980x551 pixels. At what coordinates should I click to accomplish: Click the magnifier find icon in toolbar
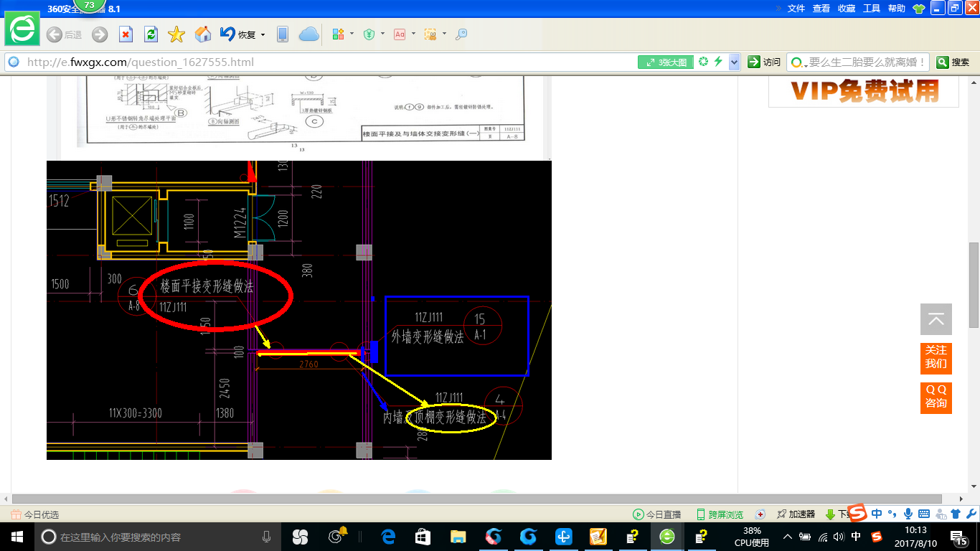461,34
